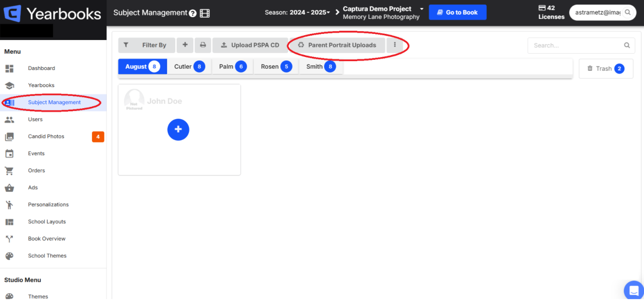Print the subject list
Viewport: 644px width, 307px height.
point(203,45)
